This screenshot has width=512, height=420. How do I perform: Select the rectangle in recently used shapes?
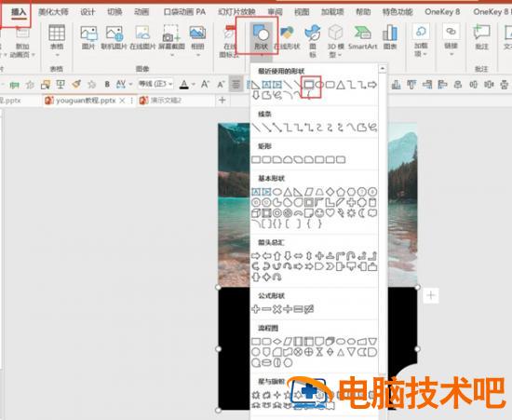[309, 85]
